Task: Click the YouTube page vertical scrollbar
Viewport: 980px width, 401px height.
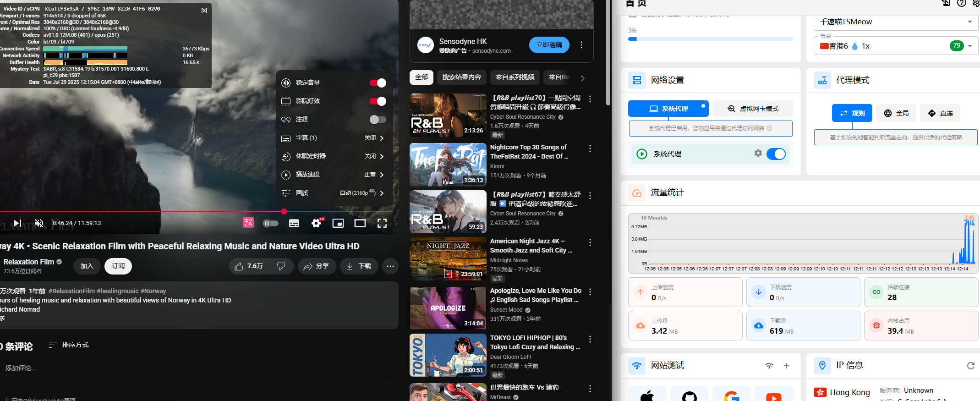Action: tap(608, 53)
